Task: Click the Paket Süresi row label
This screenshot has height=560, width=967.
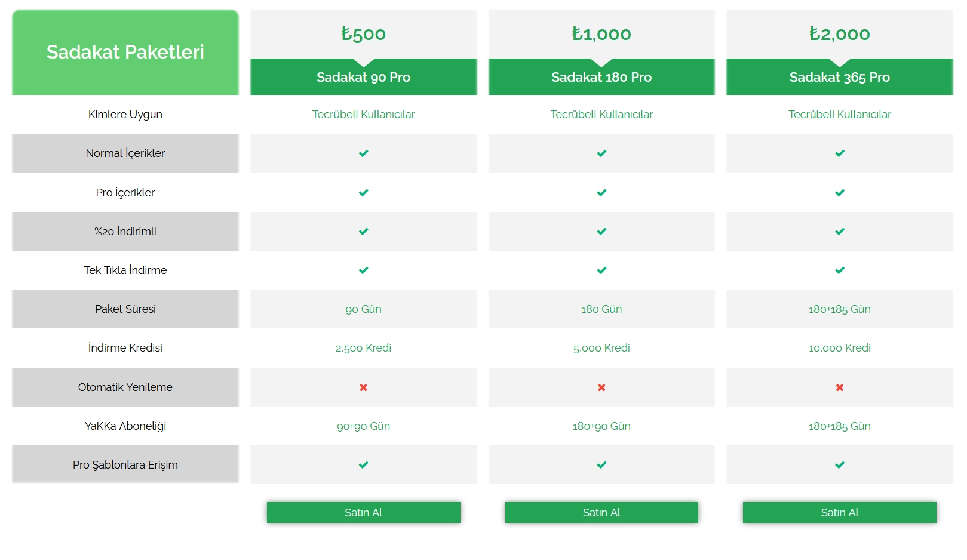Action: [125, 309]
